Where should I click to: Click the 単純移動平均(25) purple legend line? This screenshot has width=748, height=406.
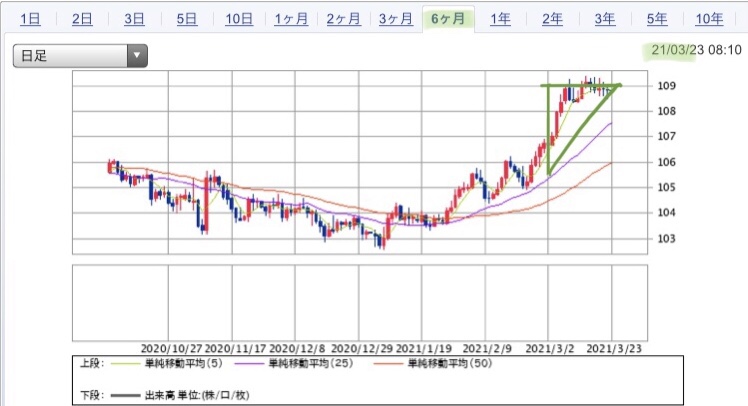click(x=249, y=364)
